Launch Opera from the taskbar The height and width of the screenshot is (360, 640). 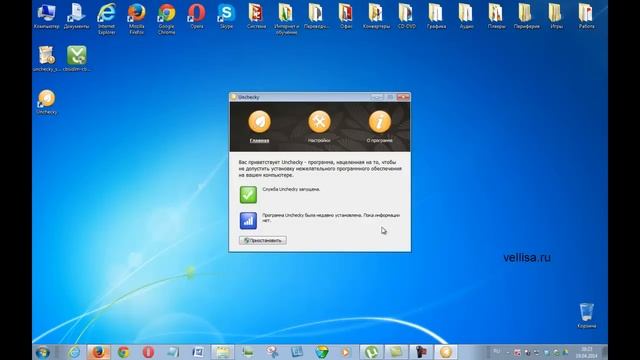pyautogui.click(x=148, y=352)
